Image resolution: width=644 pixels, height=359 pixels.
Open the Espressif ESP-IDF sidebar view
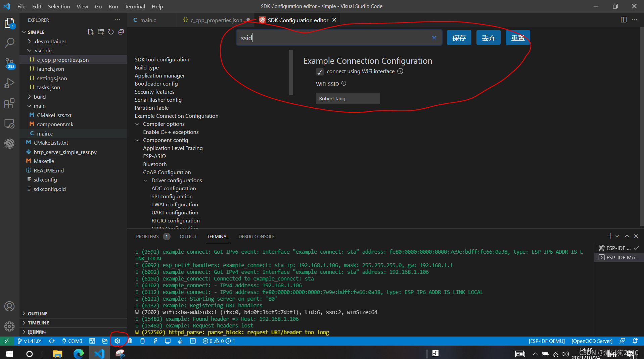coord(9,144)
